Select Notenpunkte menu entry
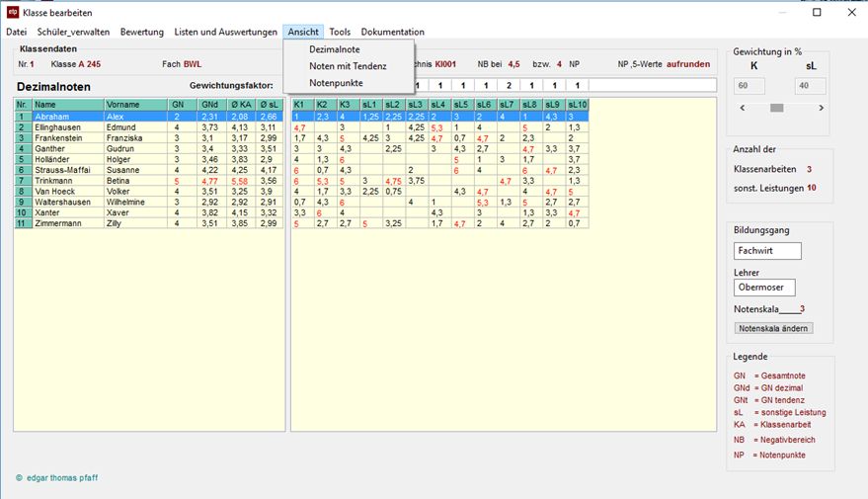 pos(336,83)
